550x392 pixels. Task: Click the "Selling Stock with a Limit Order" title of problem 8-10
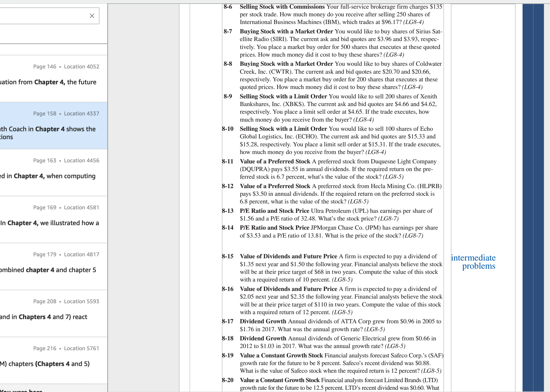click(x=283, y=129)
